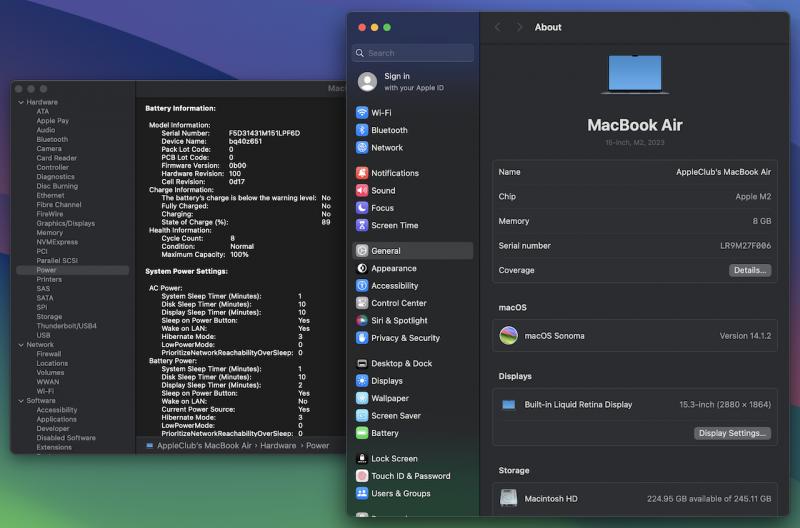Select Siri & Spotlight icon

coord(362,320)
